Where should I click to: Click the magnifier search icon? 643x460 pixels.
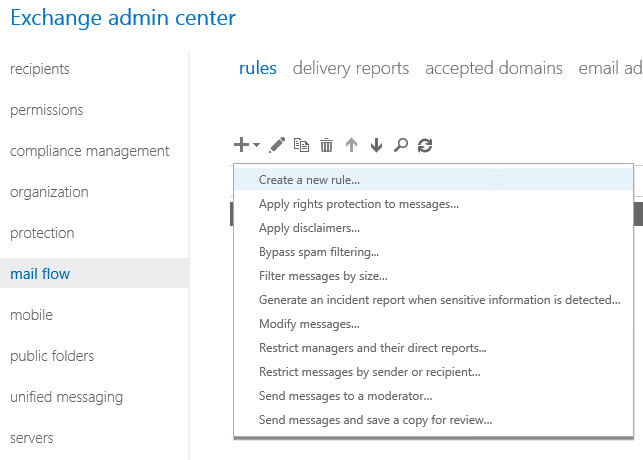(x=401, y=145)
